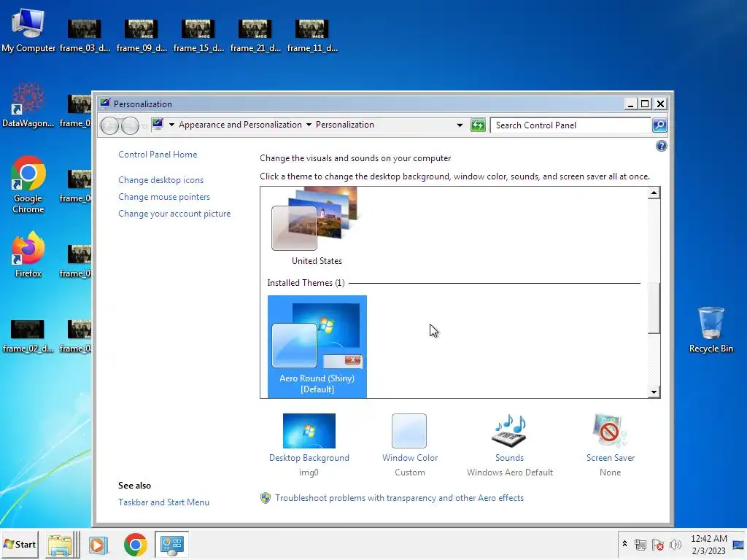The height and width of the screenshot is (560, 747).
Task: Click the Desktop Background text link
Action: click(309, 458)
